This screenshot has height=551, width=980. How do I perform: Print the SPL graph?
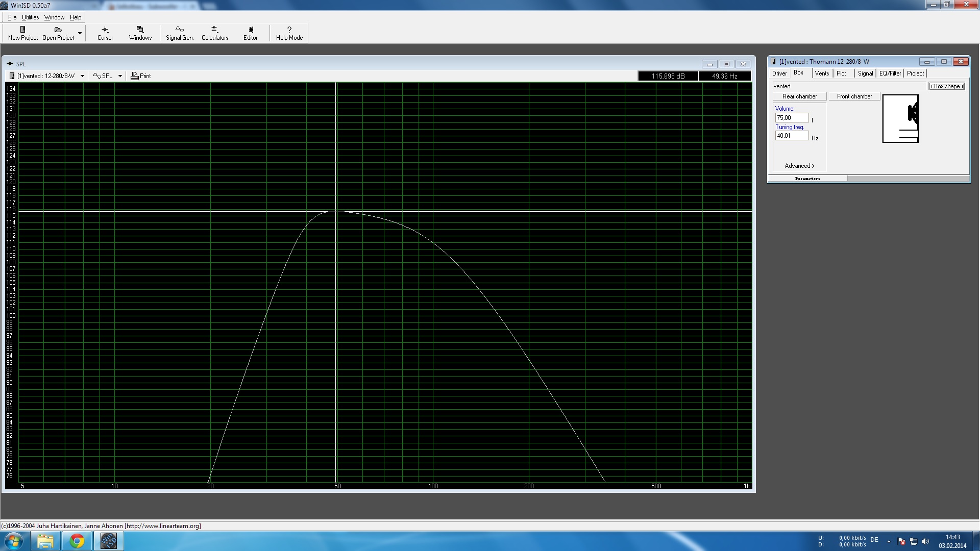[x=141, y=76]
